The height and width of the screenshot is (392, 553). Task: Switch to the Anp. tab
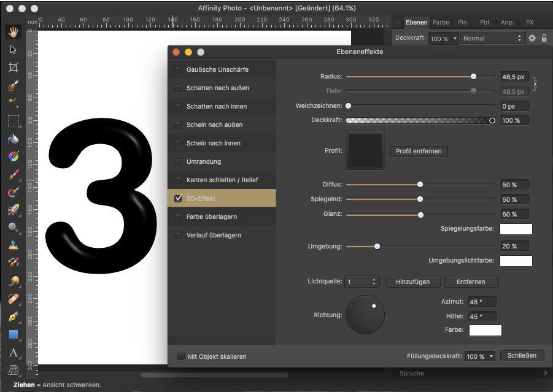(507, 22)
